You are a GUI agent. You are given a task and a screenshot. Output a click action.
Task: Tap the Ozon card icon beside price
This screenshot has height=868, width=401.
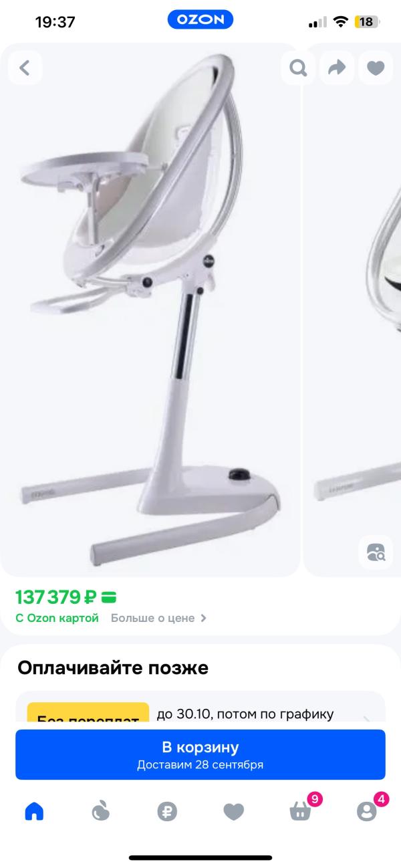109,596
